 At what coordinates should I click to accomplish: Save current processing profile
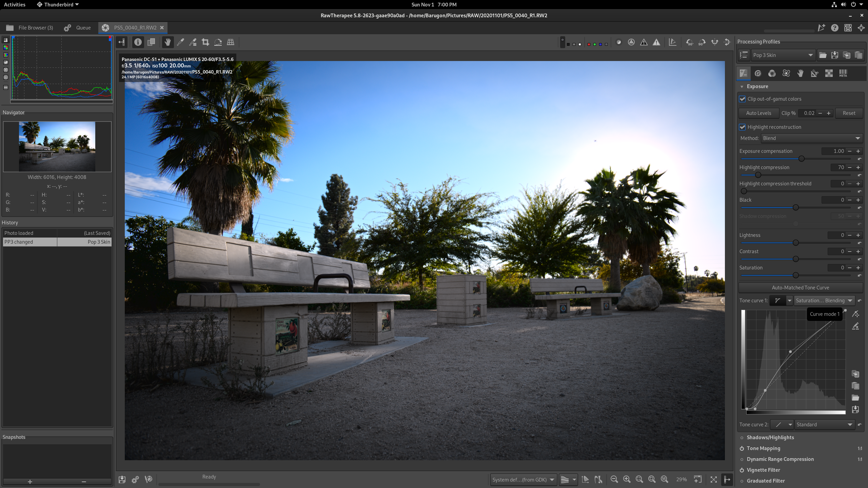click(x=834, y=55)
